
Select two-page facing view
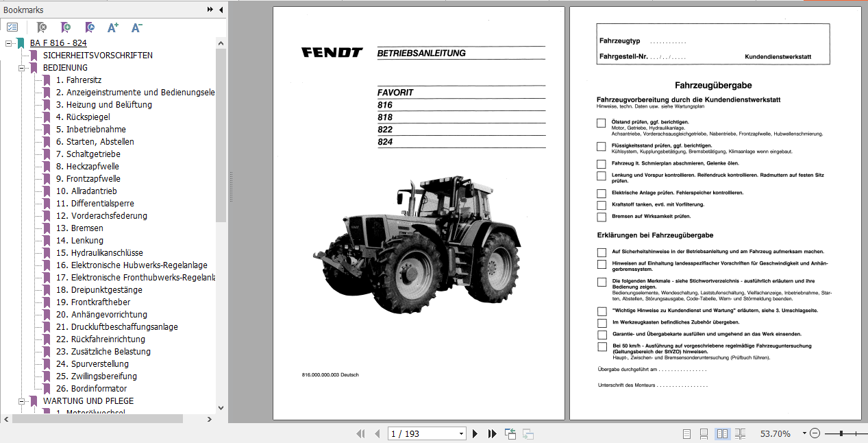coord(722,433)
